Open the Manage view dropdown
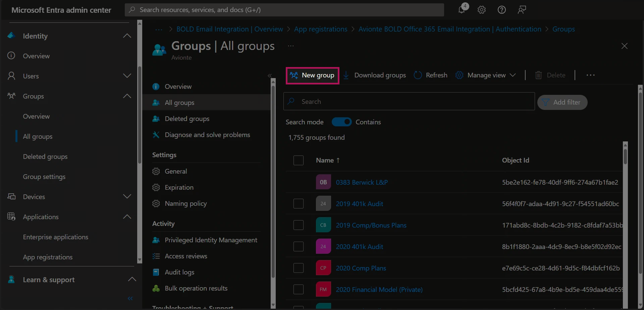644x310 pixels. tap(486, 75)
